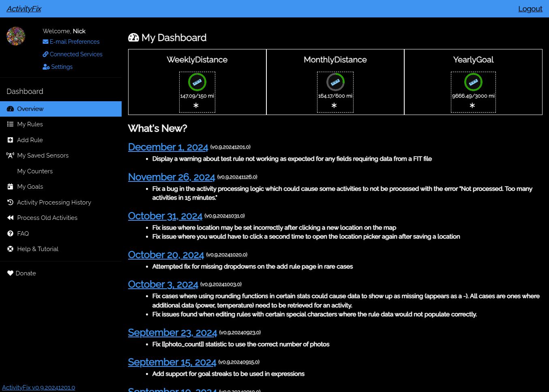The image size is (549, 392).
Task: Click the MonthlyDistance ruler progress ring
Action: 335,82
